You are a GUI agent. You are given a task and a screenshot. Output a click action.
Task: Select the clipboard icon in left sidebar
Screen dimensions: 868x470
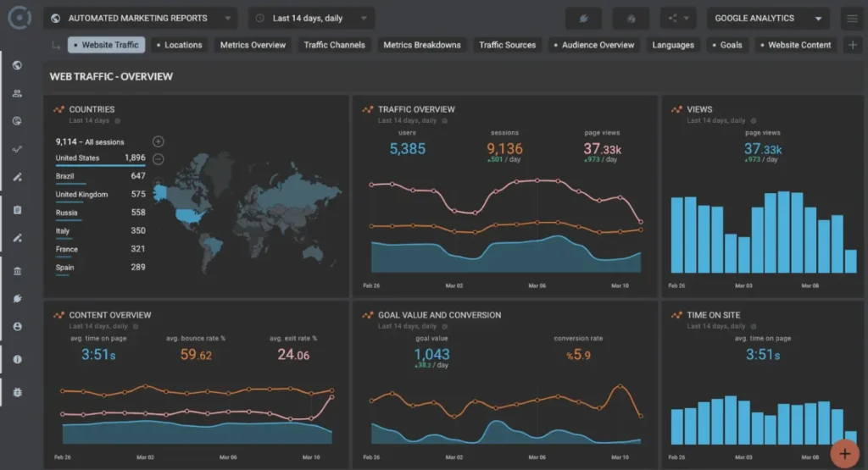pyautogui.click(x=17, y=210)
